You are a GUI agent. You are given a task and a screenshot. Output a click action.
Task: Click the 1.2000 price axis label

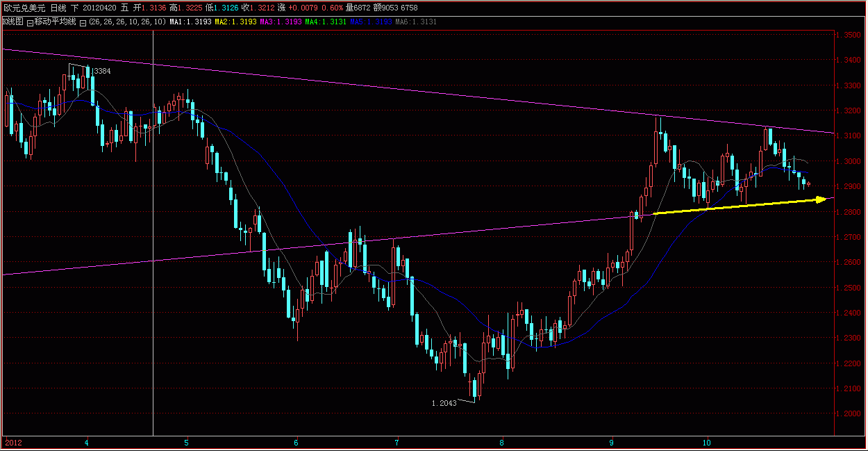(x=850, y=414)
